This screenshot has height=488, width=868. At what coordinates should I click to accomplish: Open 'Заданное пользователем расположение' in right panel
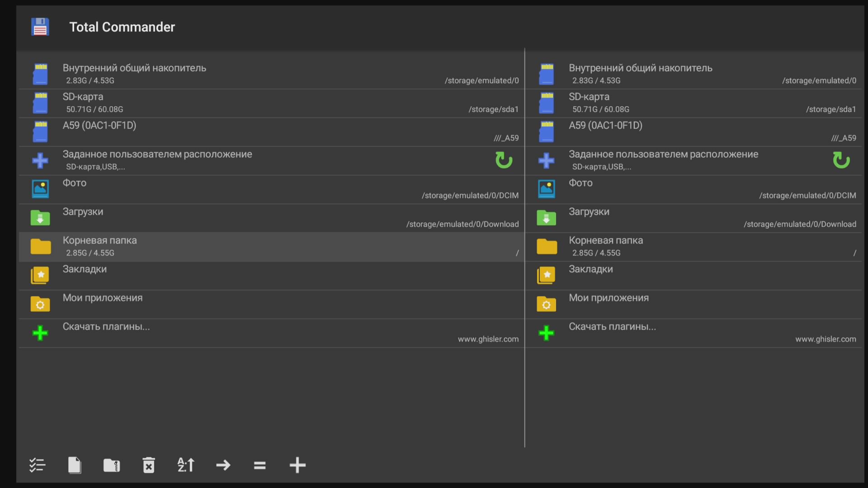(x=664, y=154)
